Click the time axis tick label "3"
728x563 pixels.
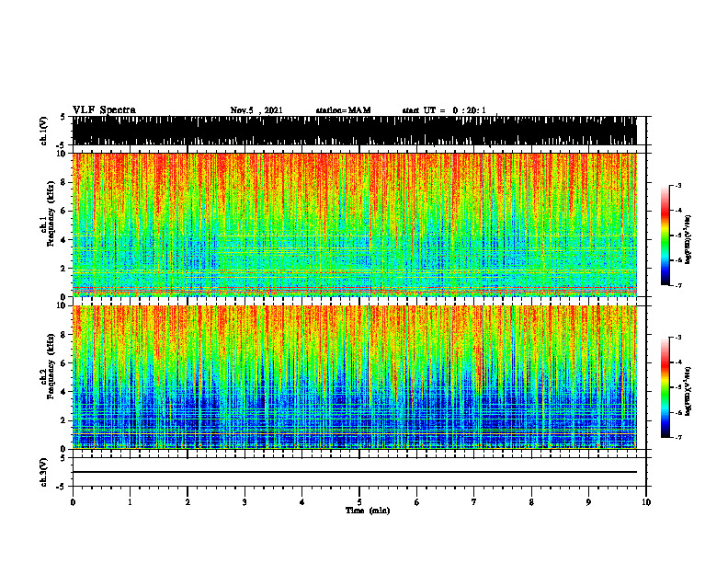coord(245,502)
